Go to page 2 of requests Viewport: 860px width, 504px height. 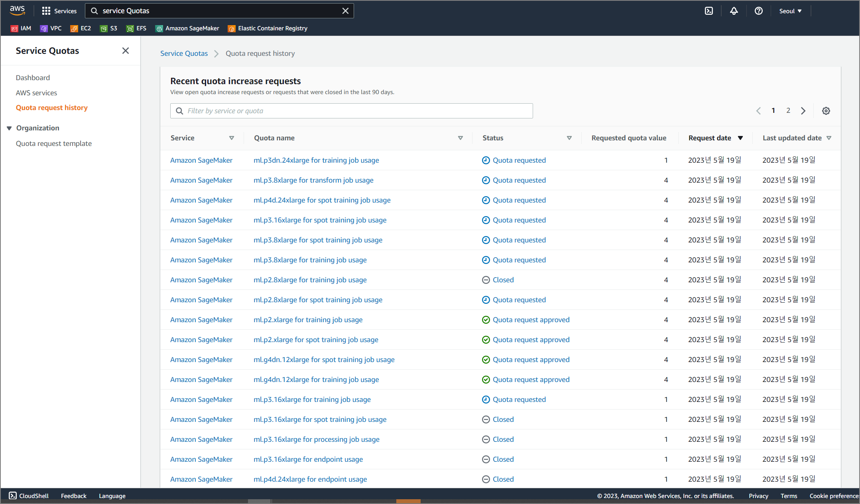(788, 110)
